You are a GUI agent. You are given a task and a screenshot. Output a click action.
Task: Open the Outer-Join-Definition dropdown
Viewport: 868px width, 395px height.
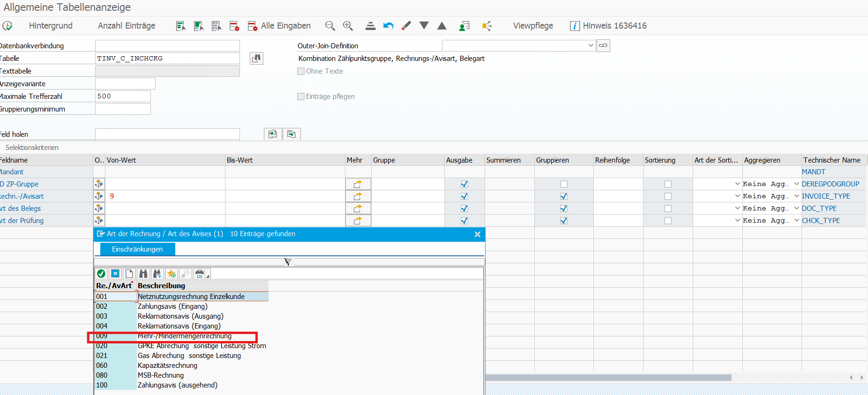click(x=591, y=45)
